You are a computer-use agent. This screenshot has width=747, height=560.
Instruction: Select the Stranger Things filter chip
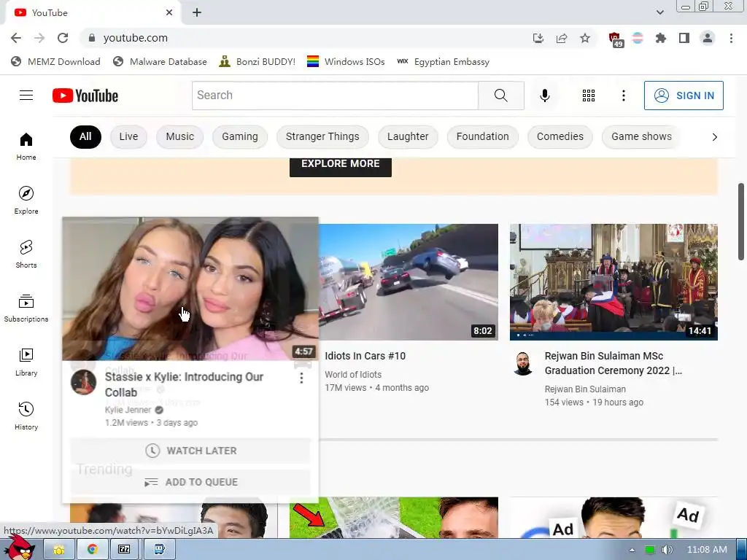pyautogui.click(x=322, y=137)
